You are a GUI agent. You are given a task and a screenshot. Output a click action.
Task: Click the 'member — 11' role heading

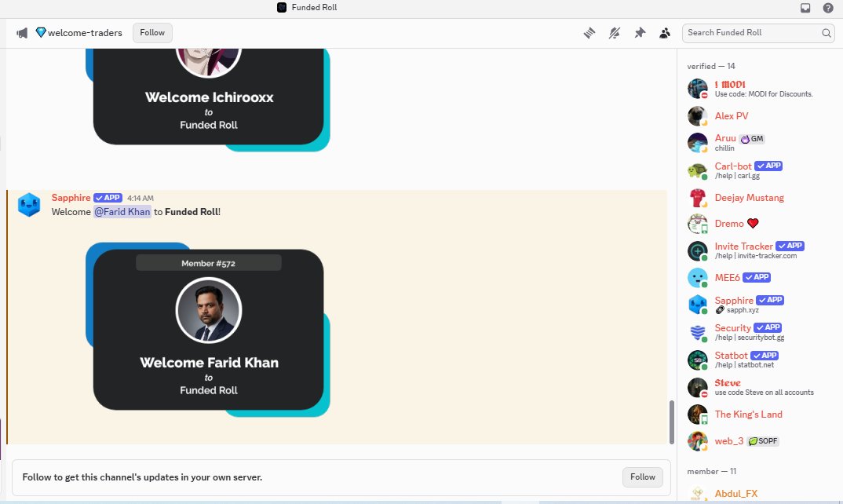(711, 471)
